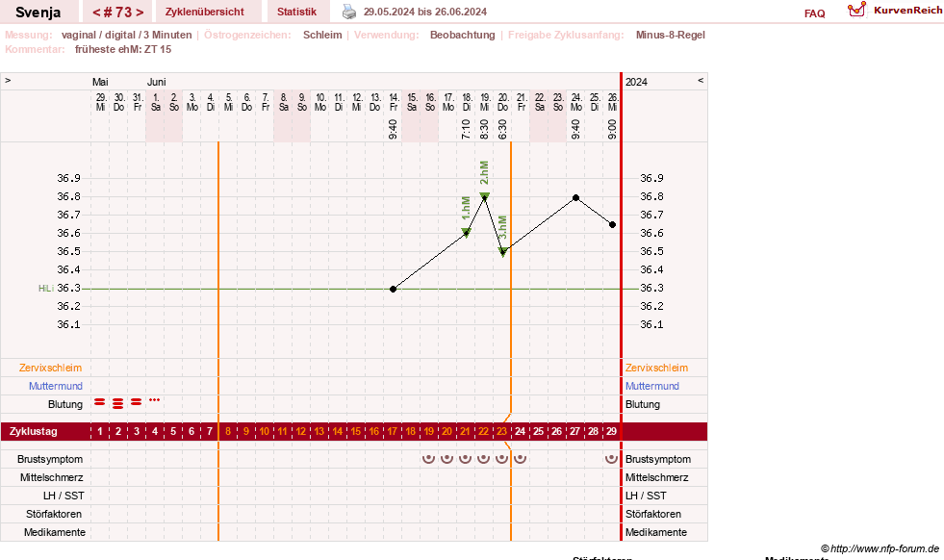The image size is (944, 560).
Task: Click the breast symptom icon on cycle day 29
Action: (x=612, y=459)
